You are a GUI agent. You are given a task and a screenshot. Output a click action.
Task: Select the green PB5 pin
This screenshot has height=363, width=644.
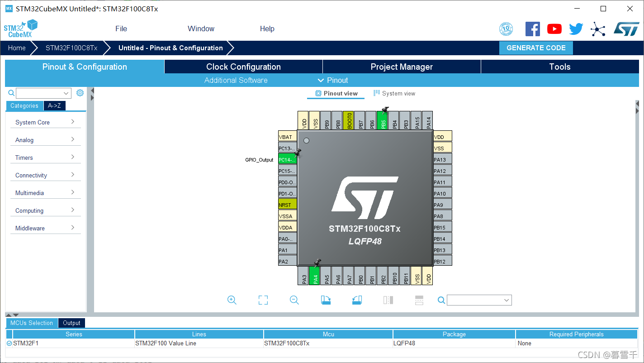click(x=382, y=120)
